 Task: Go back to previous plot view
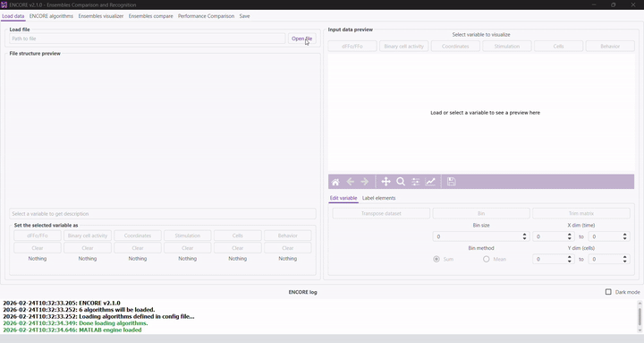tap(351, 182)
